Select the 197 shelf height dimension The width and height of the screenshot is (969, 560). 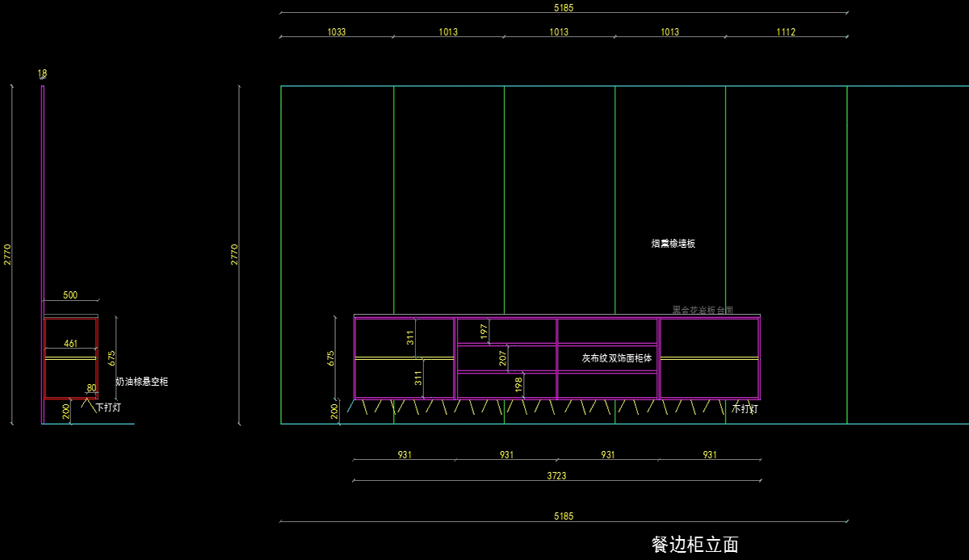click(484, 331)
